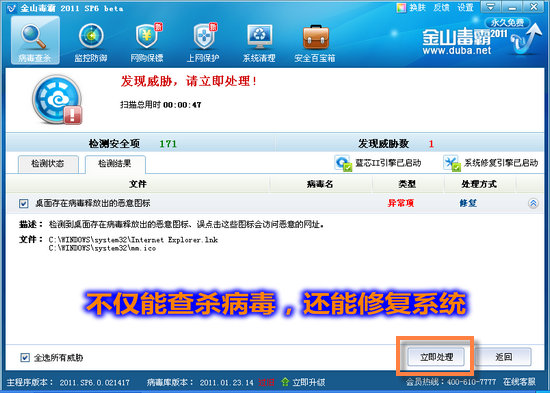The height and width of the screenshot is (393, 550).
Task: Click the 立即升级 link in status bar
Action: click(309, 382)
